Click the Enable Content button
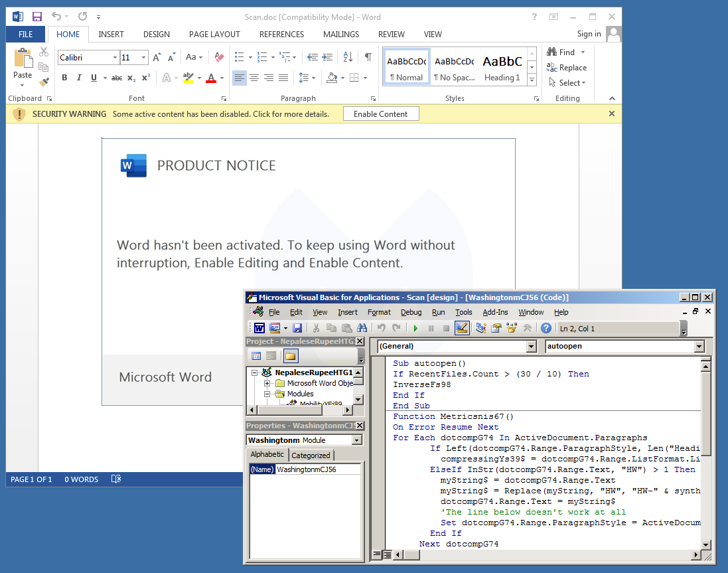This screenshot has height=573, width=728. (380, 114)
